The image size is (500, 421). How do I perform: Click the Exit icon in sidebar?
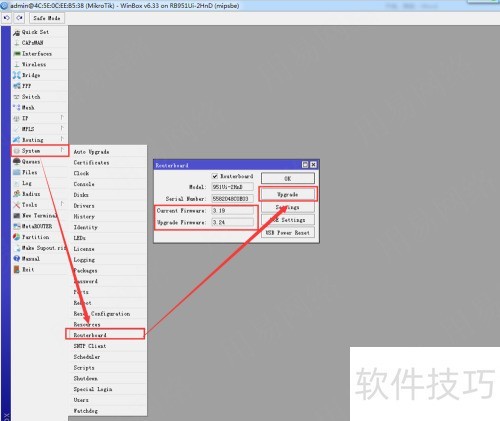point(17,269)
